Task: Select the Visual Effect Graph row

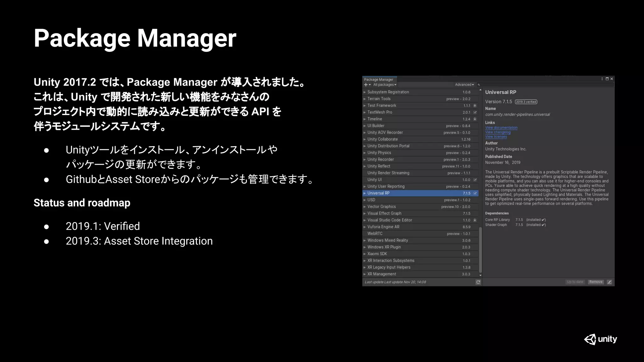Action: (x=420, y=214)
